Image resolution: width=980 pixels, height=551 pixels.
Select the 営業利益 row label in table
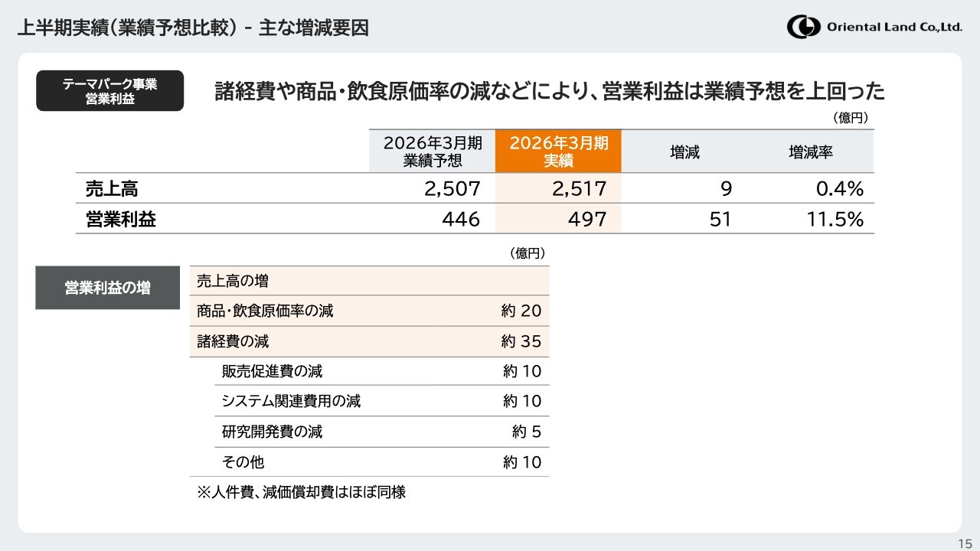121,220
